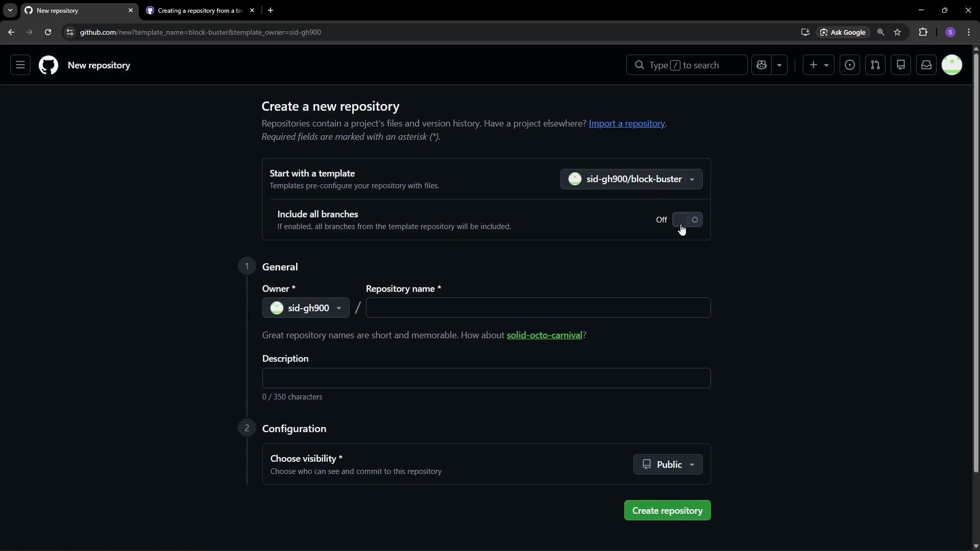This screenshot has height=551, width=980.
Task: Open the Pull requests icon in header
Action: 875,65
